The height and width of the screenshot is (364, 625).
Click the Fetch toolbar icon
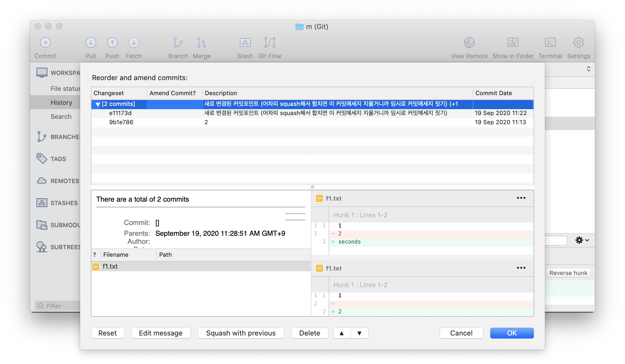[x=134, y=42]
